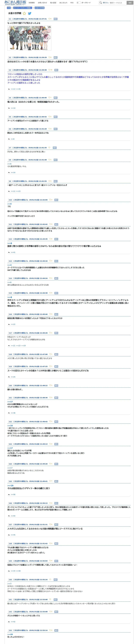Click the heart icon on post 25
This screenshot has height=644, width=138.
(x=50, y=481)
